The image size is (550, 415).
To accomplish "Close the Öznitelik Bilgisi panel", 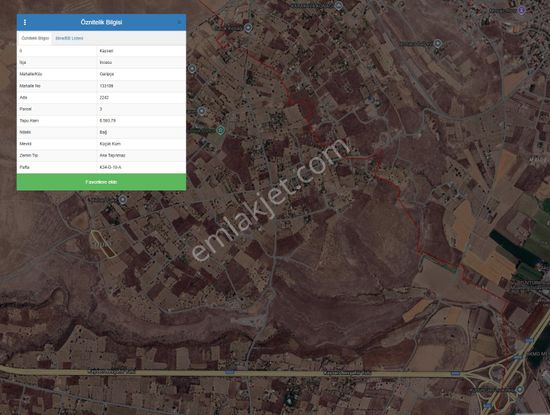I will 179,22.
